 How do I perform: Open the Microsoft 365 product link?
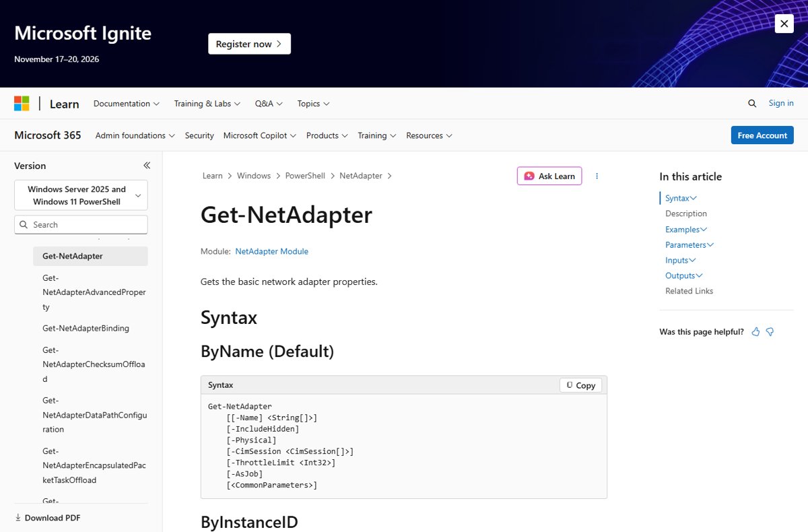pyautogui.click(x=48, y=135)
